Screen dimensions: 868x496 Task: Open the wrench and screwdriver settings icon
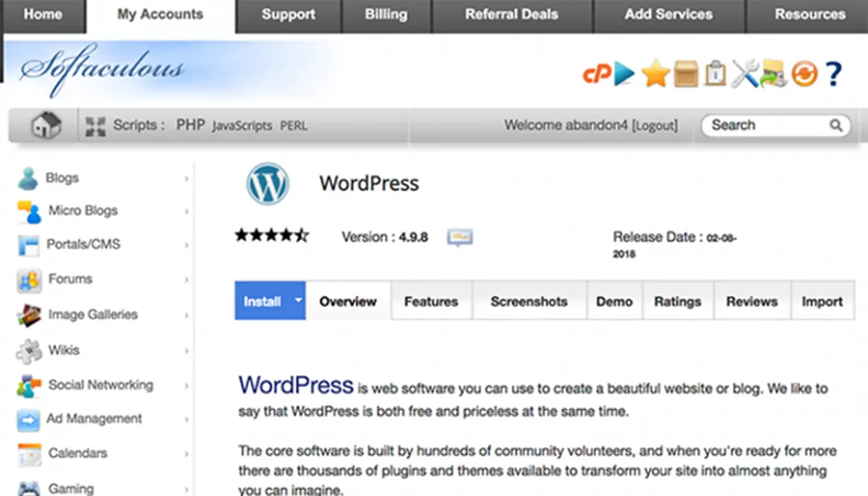[744, 74]
